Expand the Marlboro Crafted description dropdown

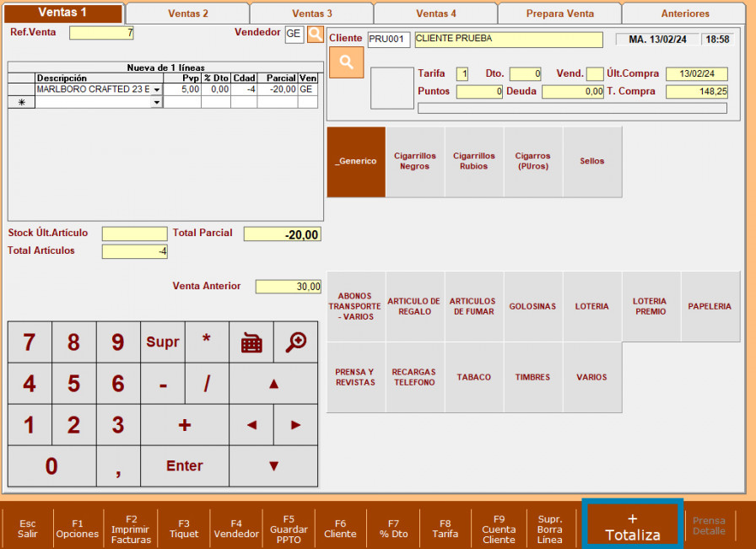pyautogui.click(x=156, y=89)
